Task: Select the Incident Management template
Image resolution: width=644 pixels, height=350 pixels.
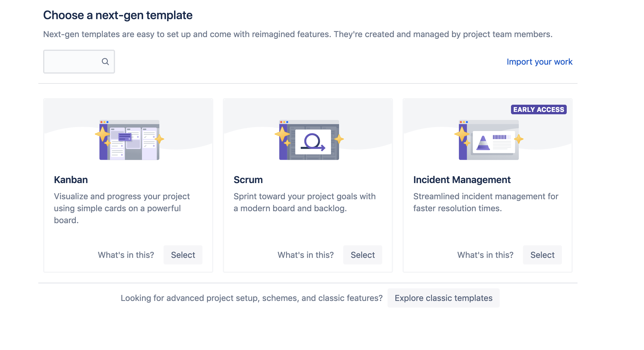Action: tap(542, 255)
